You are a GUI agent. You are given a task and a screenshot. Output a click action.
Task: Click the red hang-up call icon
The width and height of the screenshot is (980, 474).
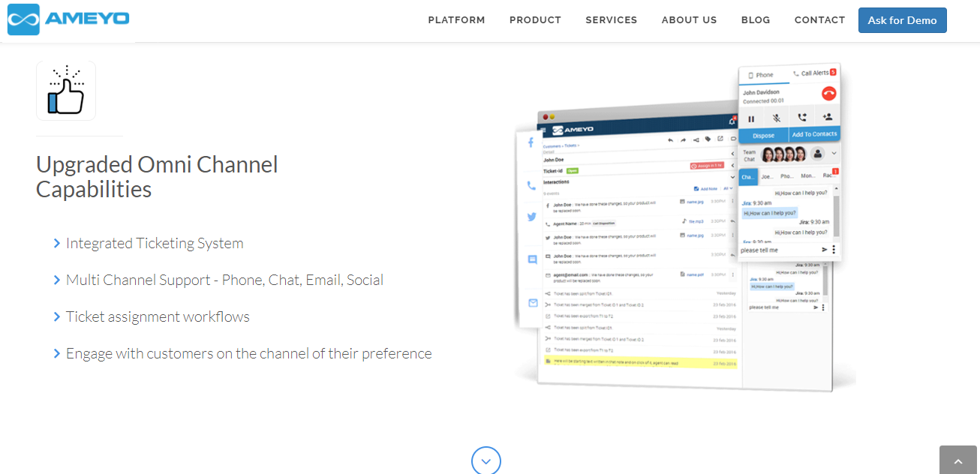[828, 94]
